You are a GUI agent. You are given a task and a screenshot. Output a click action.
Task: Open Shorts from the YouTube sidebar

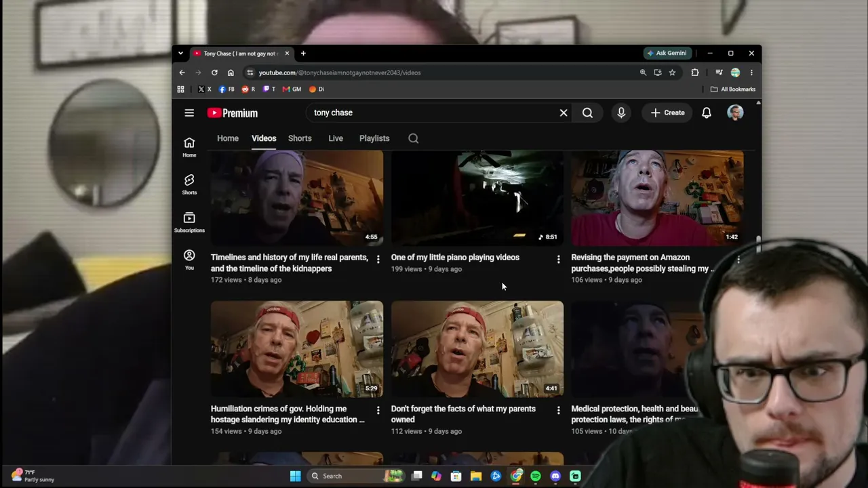(x=189, y=184)
